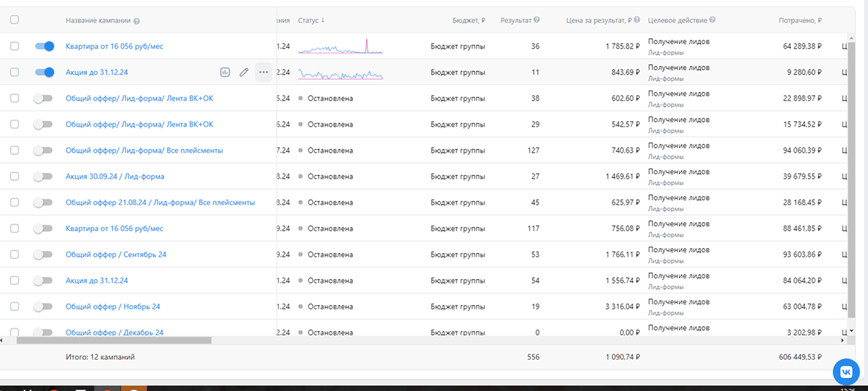Open campaign Общий оффер / Ноябрь 24
Screen dimensions: 868x391
(113, 307)
